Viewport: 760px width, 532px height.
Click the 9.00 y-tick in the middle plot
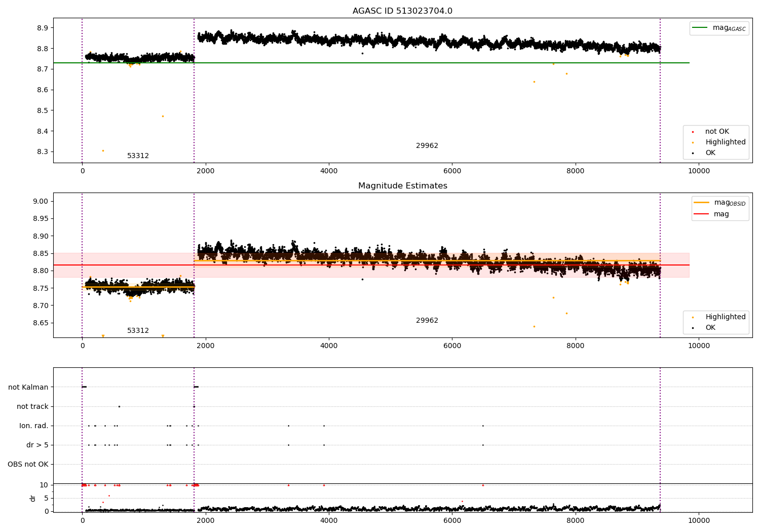(41, 202)
